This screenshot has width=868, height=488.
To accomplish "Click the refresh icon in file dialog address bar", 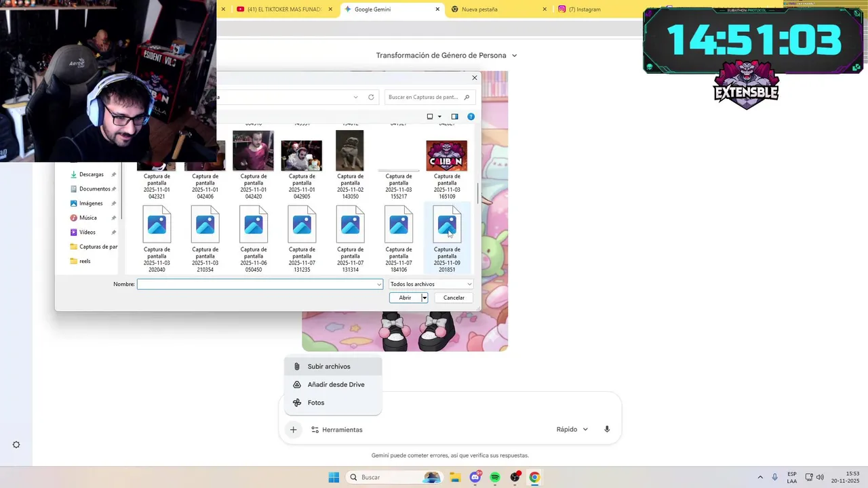I will pos(371,97).
